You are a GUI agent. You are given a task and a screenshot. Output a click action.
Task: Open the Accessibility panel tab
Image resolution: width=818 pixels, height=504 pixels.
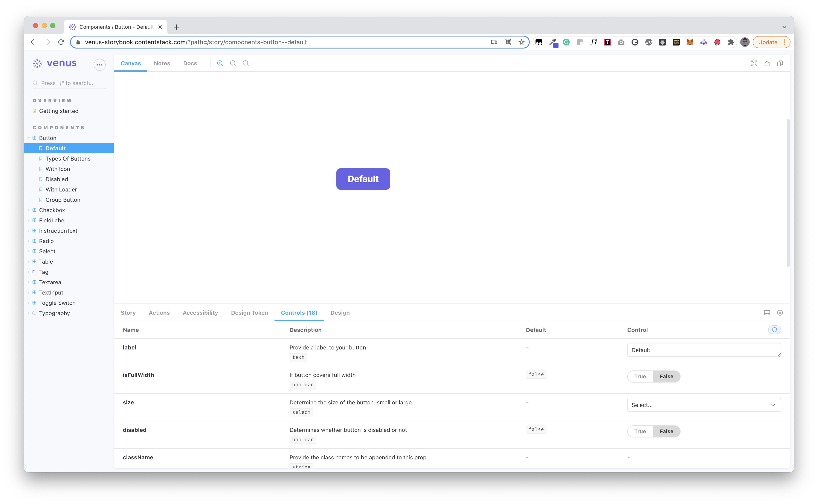[x=200, y=313]
